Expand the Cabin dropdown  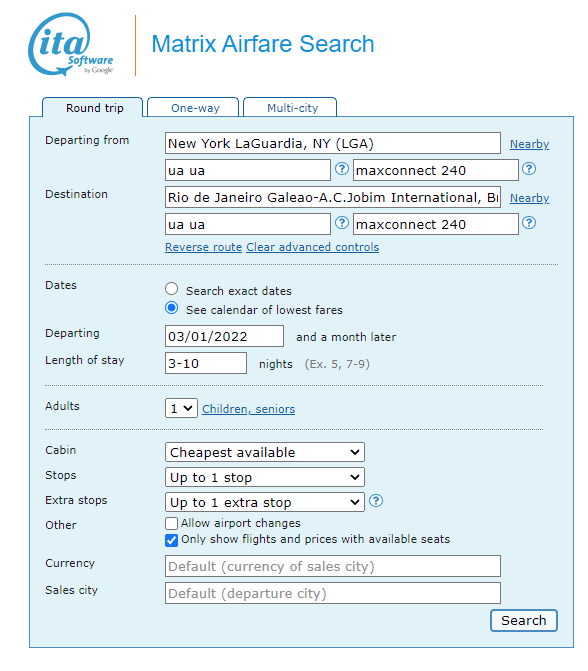264,452
